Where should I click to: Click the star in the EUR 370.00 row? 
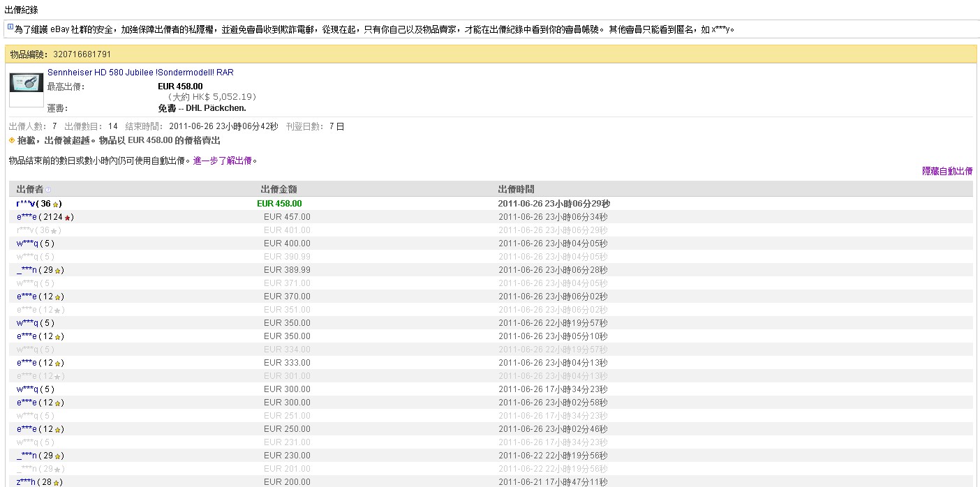(58, 297)
